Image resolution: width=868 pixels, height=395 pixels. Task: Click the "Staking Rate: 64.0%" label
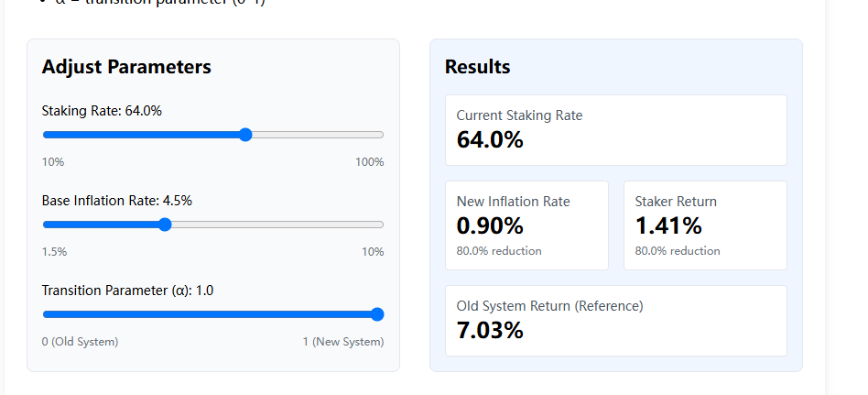click(102, 111)
